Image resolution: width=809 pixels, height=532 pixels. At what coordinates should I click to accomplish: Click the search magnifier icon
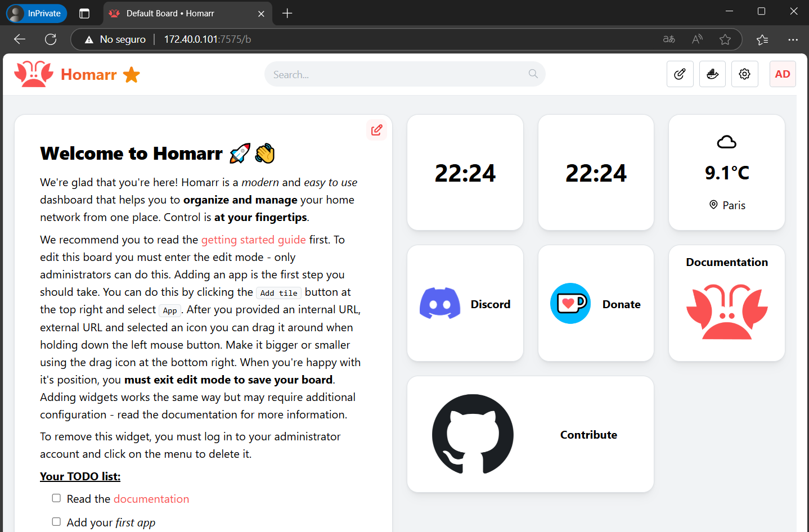tap(533, 74)
